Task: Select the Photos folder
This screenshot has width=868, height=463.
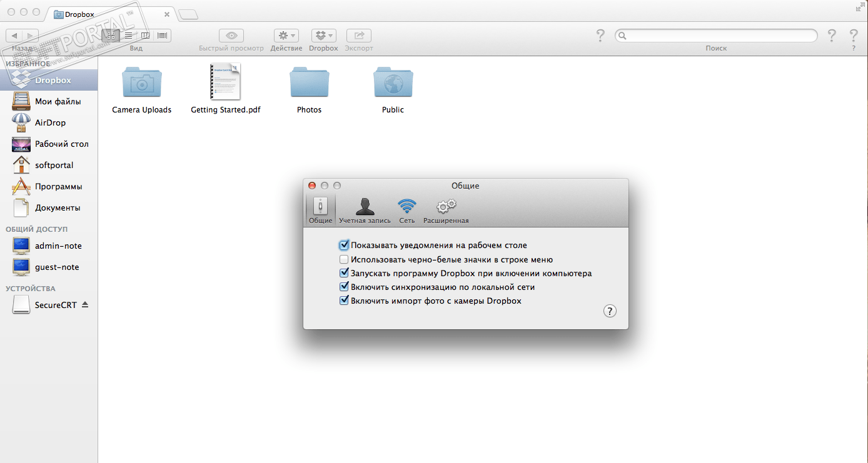Action: [x=310, y=89]
